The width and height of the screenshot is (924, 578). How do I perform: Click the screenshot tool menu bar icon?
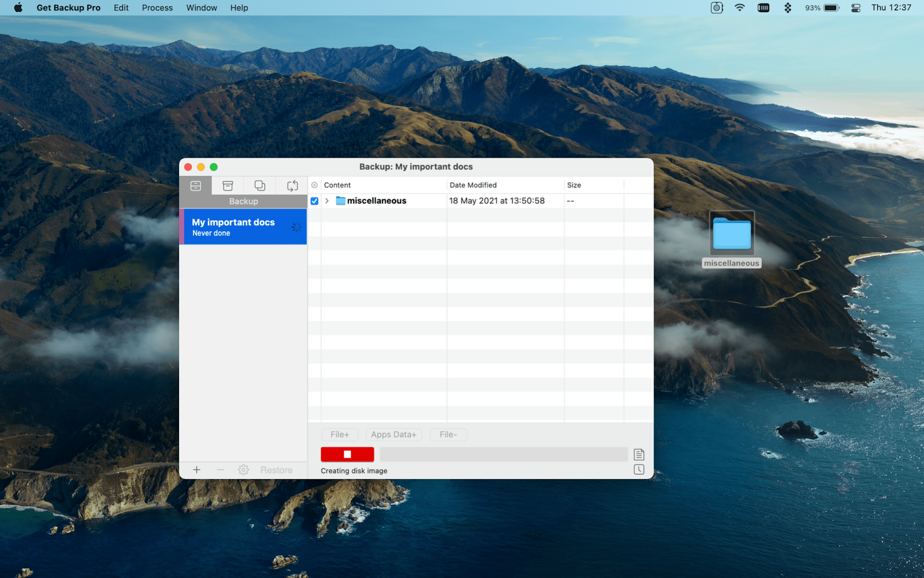point(717,8)
